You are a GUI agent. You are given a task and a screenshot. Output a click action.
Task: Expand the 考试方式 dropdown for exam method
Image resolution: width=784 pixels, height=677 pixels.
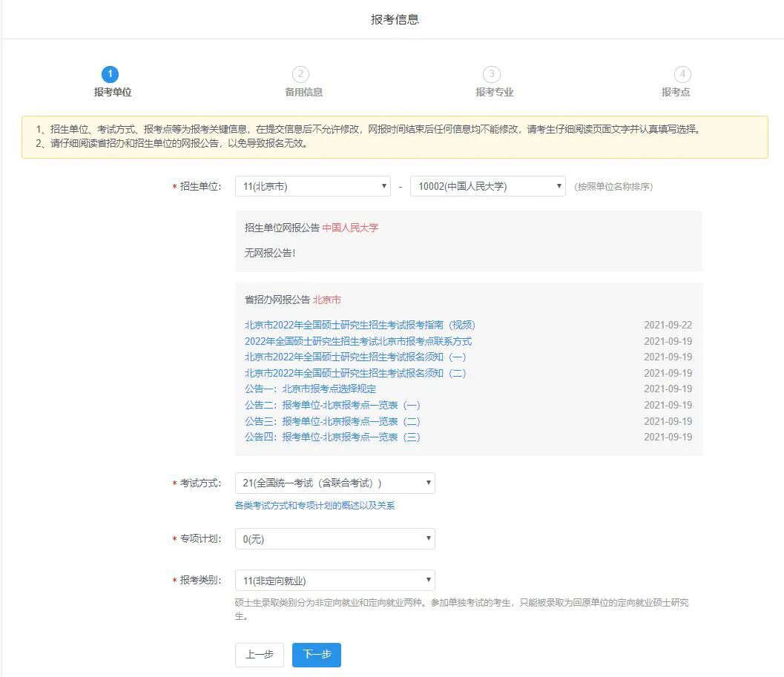click(335, 483)
